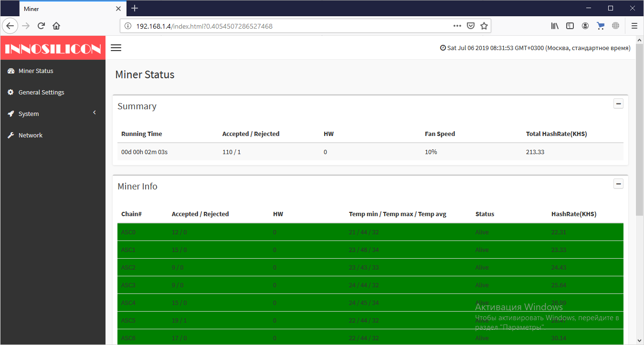The width and height of the screenshot is (644, 345).
Task: Open page actions three-dot menu
Action: 457,26
